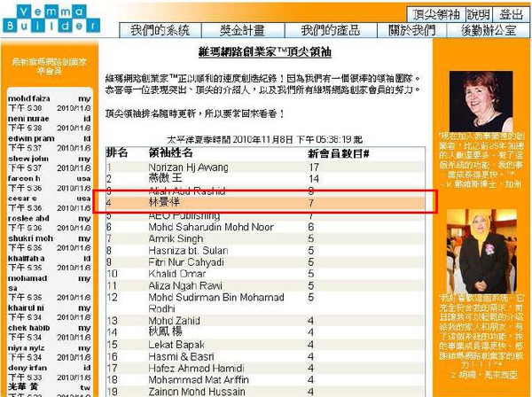Click leader name Norizan Hj Awang
This screenshot has width=532, height=397.
[x=188, y=167]
